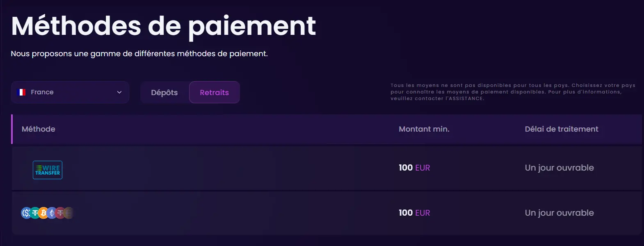Viewport: 644px width, 246px height.
Task: Click the USD Coin crypto icon
Action: [x=26, y=213]
